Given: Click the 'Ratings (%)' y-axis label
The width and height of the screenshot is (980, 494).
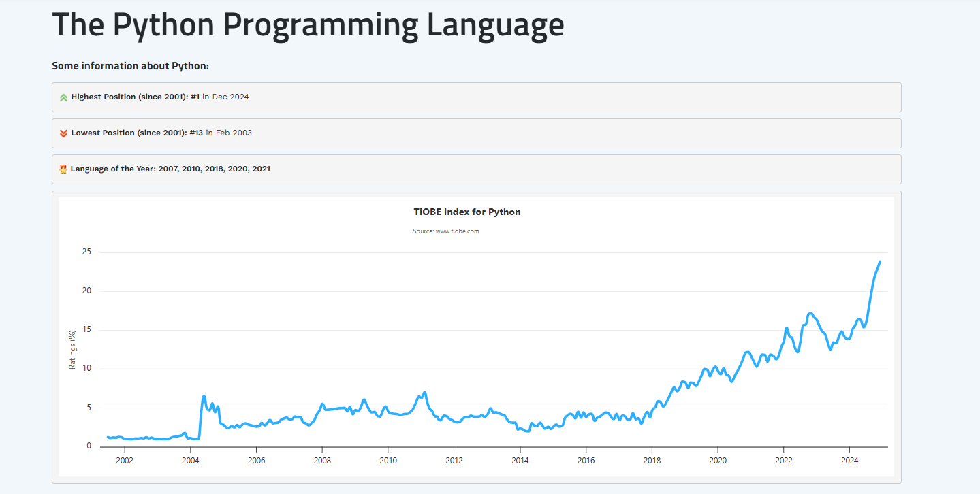Looking at the screenshot, I should pyautogui.click(x=72, y=350).
